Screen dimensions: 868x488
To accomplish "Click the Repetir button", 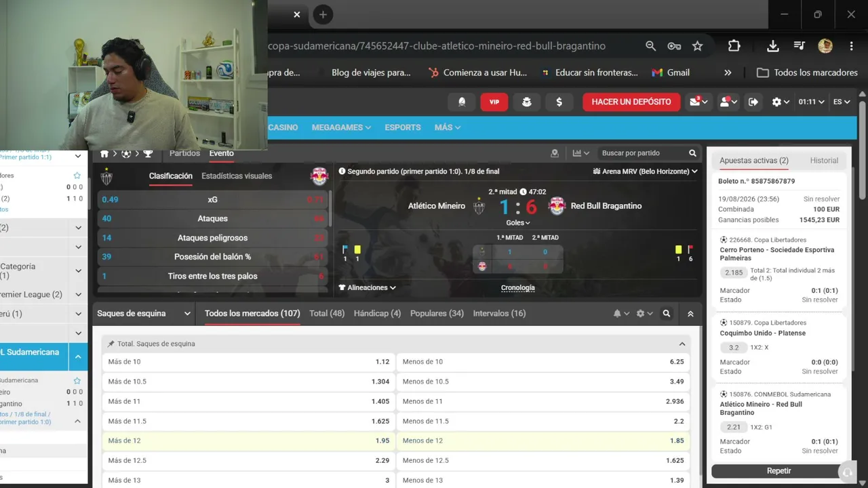I will 778,471.
